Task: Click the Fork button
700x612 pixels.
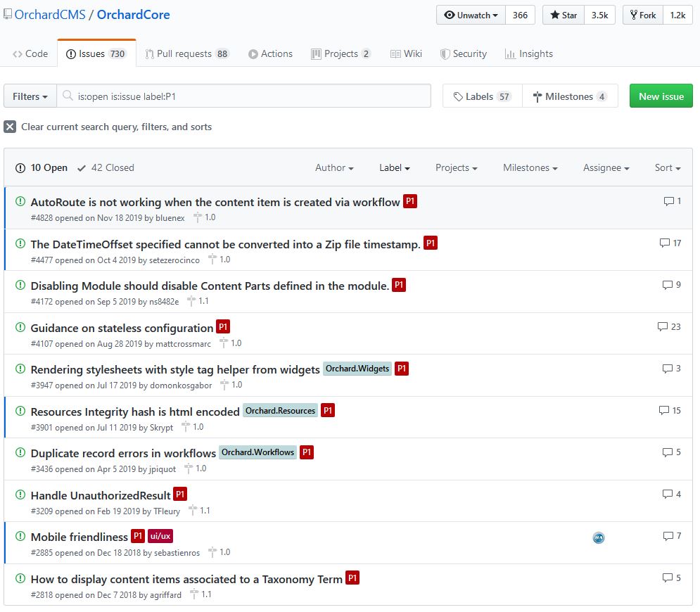Action: [x=643, y=15]
